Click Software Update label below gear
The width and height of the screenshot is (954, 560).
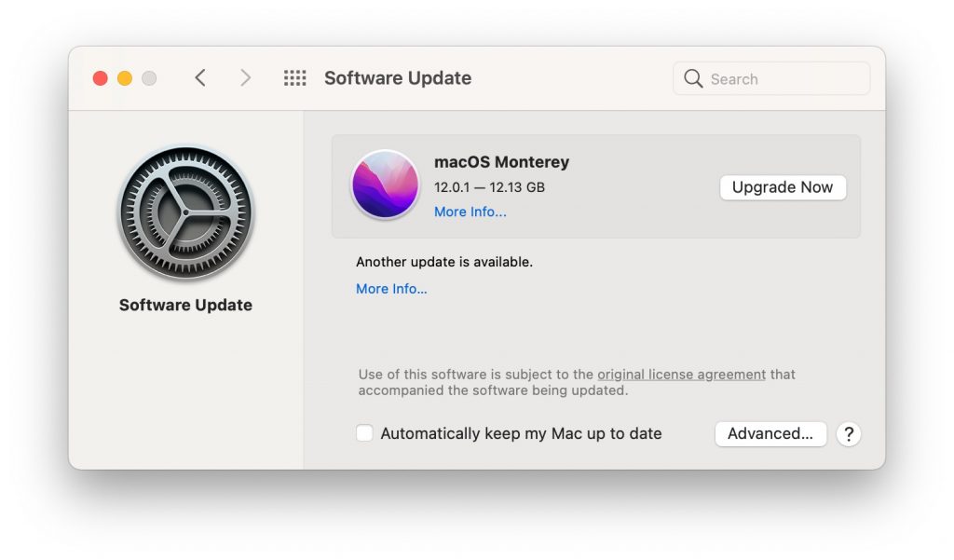tap(185, 305)
